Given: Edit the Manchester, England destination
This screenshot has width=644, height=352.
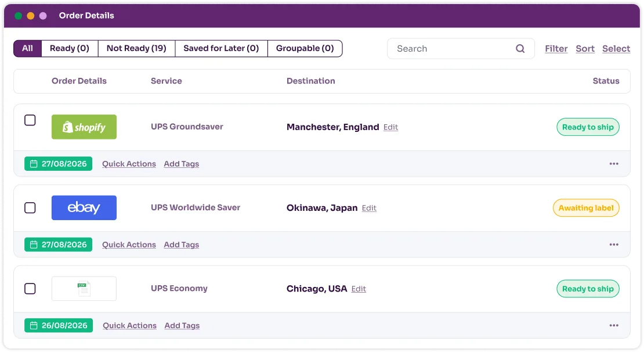Looking at the screenshot, I should point(390,127).
